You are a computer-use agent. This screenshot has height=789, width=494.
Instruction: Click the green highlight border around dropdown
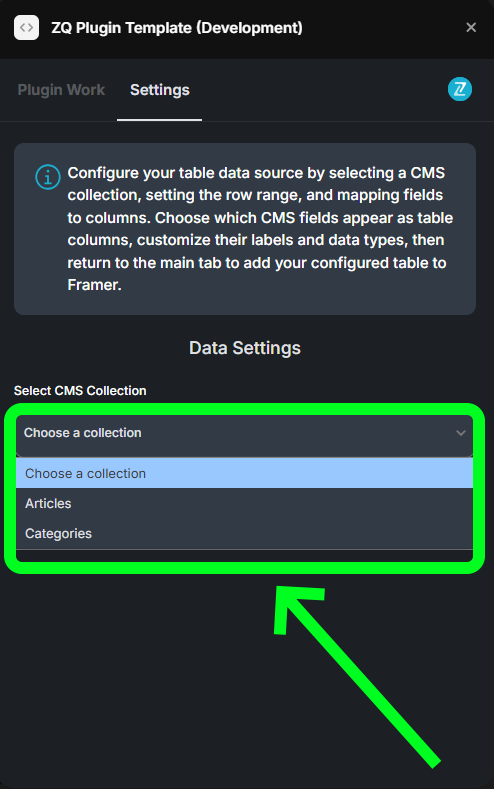pyautogui.click(x=244, y=488)
